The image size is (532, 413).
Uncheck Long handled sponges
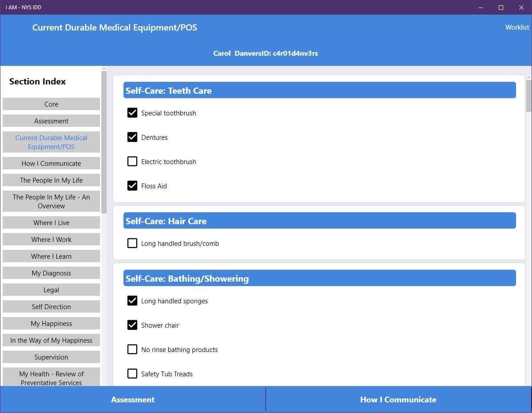tap(132, 301)
